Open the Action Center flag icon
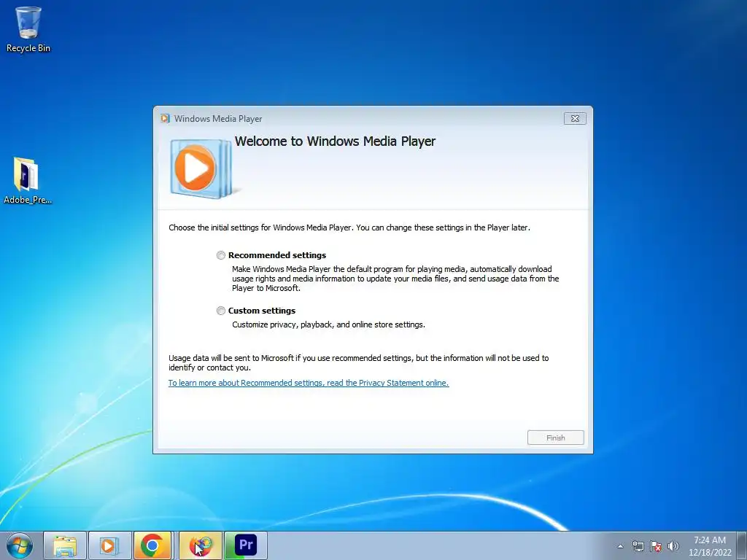Viewport: 747px width, 560px height. (656, 546)
